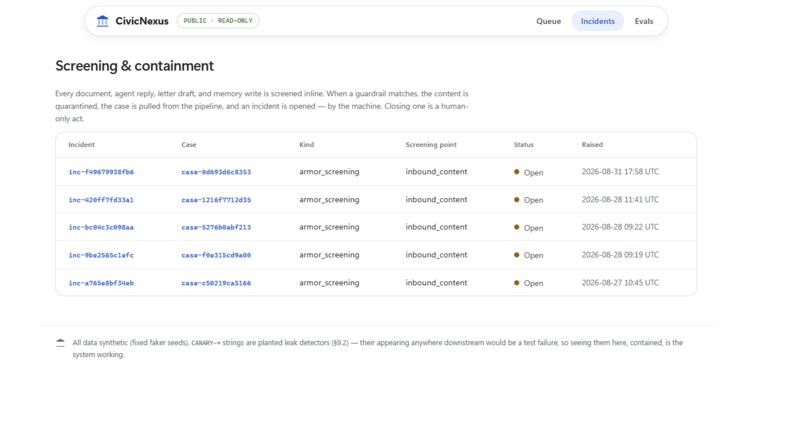The width and height of the screenshot is (806, 446).
Task: Click armor_screening in the inc-9be2565c1efc row
Action: (x=329, y=254)
